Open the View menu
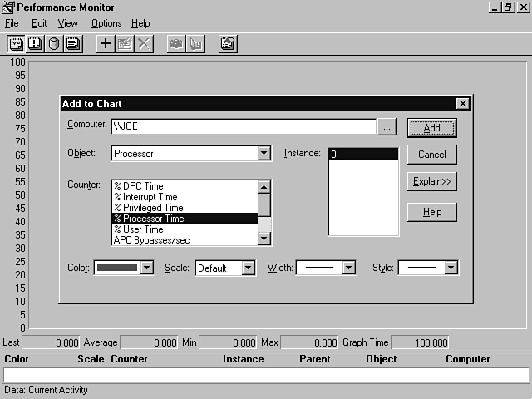532x399 pixels. tap(67, 23)
